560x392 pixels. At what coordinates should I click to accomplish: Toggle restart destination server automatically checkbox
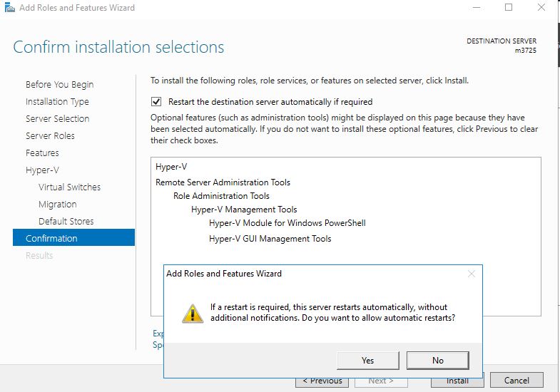[x=156, y=102]
